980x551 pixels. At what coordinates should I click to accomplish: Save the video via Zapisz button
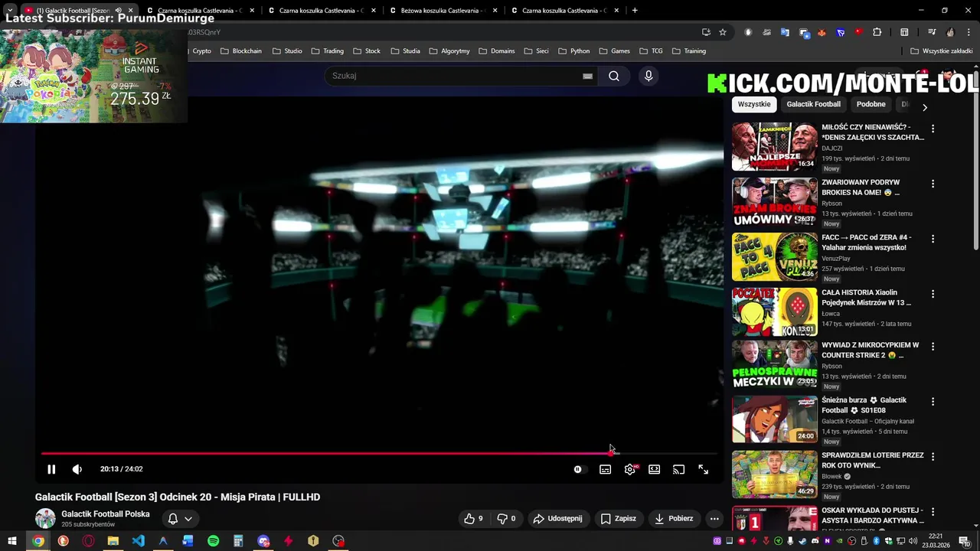pos(619,518)
